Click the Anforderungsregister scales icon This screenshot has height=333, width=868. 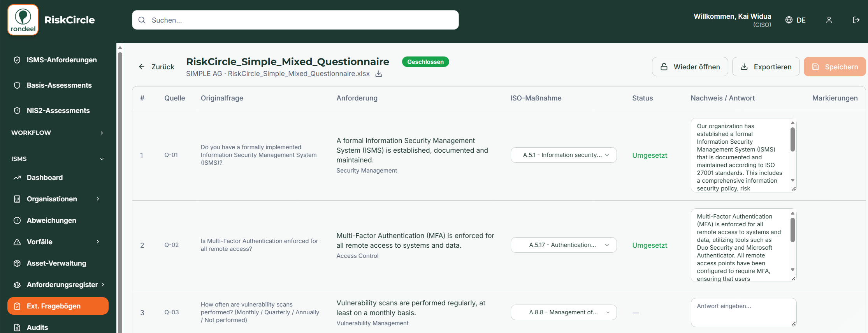pos(17,285)
